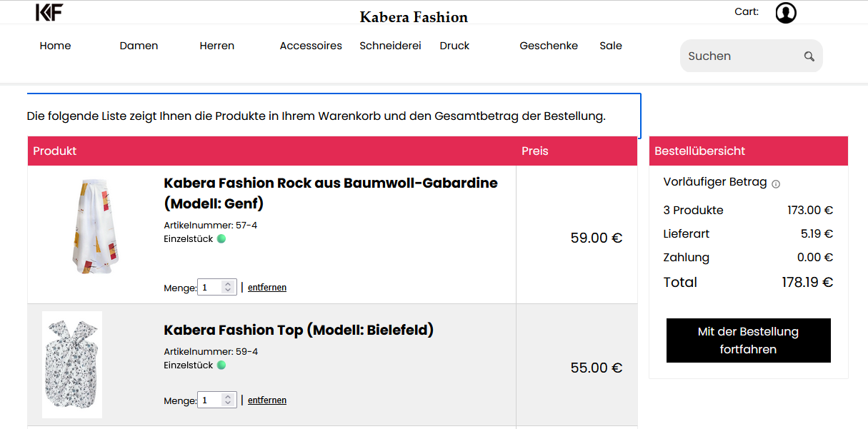868x429 pixels.
Task: Adjust quantity stepper for Bielefeld top
Action: pyautogui.click(x=228, y=400)
